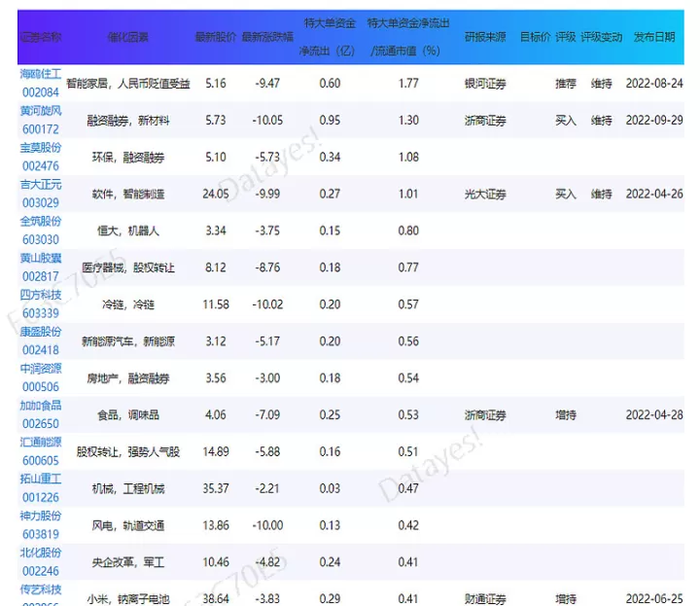Select catalyst text 冷链，冷链
The image size is (700, 606).
pyautogui.click(x=128, y=304)
